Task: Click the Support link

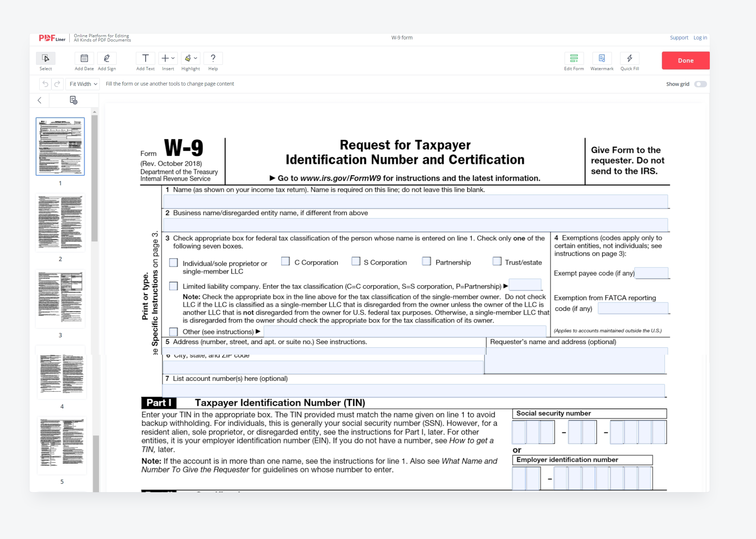Action: click(679, 37)
